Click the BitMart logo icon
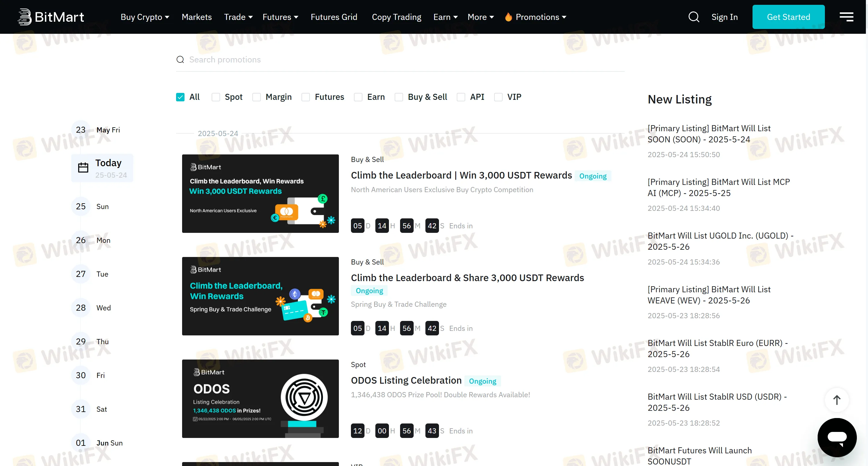Viewport: 868px width, 466px height. [25, 17]
